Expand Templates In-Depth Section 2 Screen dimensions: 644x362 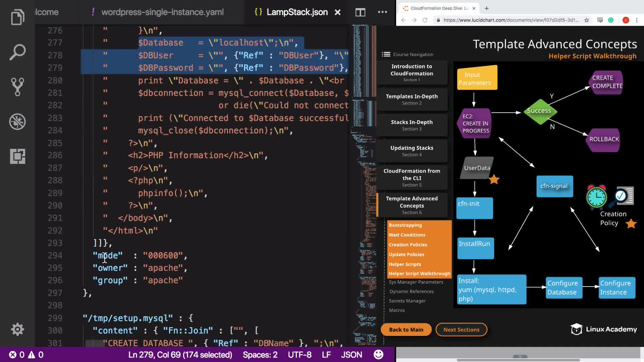click(x=412, y=99)
